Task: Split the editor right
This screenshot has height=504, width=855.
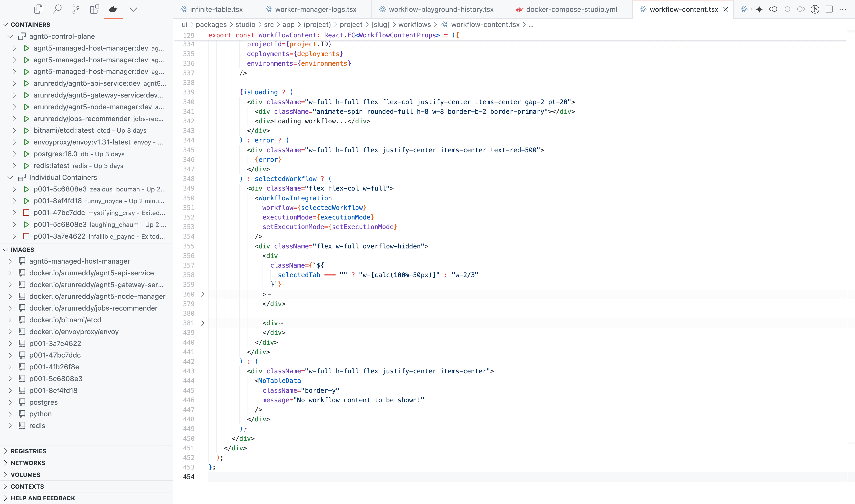Action: (x=829, y=10)
